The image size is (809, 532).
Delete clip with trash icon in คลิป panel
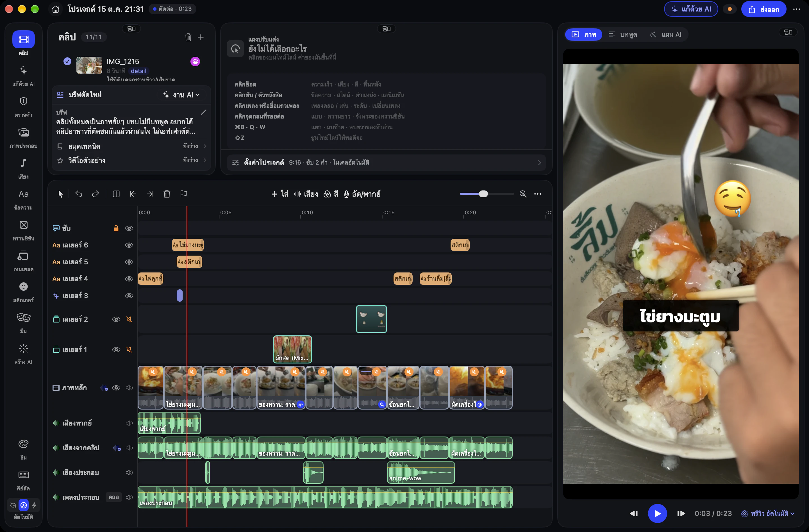point(188,37)
